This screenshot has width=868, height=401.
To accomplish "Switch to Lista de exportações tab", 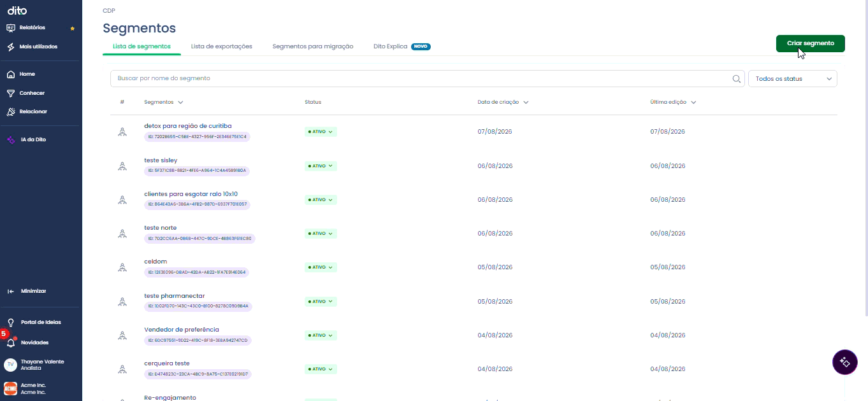I will [222, 46].
